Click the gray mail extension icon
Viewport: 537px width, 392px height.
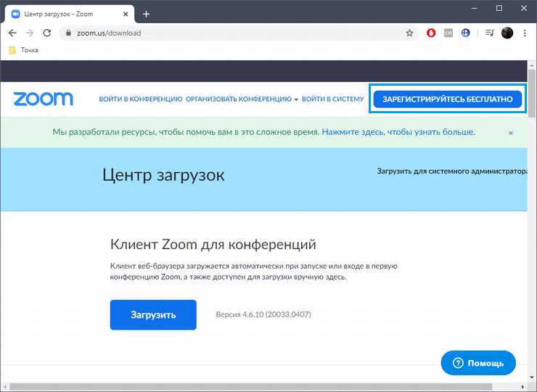click(448, 33)
